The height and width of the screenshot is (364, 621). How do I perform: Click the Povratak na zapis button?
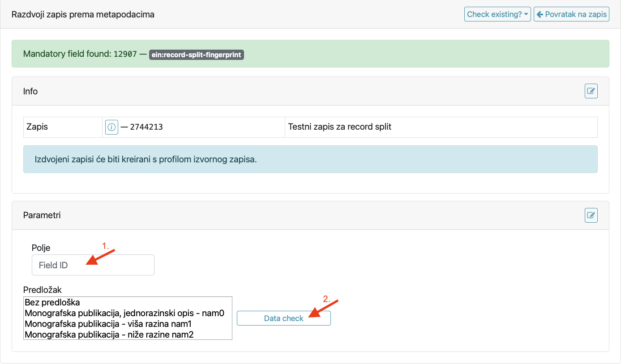pos(571,14)
